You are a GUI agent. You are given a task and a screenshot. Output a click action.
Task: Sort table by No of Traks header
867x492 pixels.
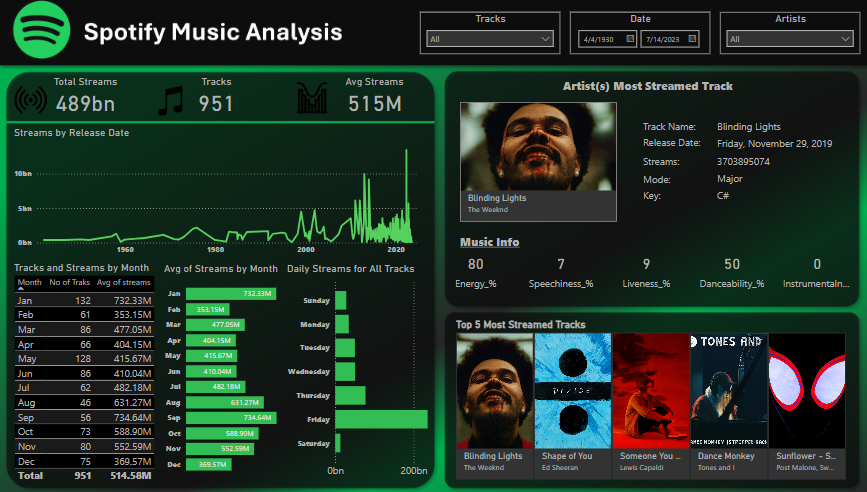pos(70,282)
